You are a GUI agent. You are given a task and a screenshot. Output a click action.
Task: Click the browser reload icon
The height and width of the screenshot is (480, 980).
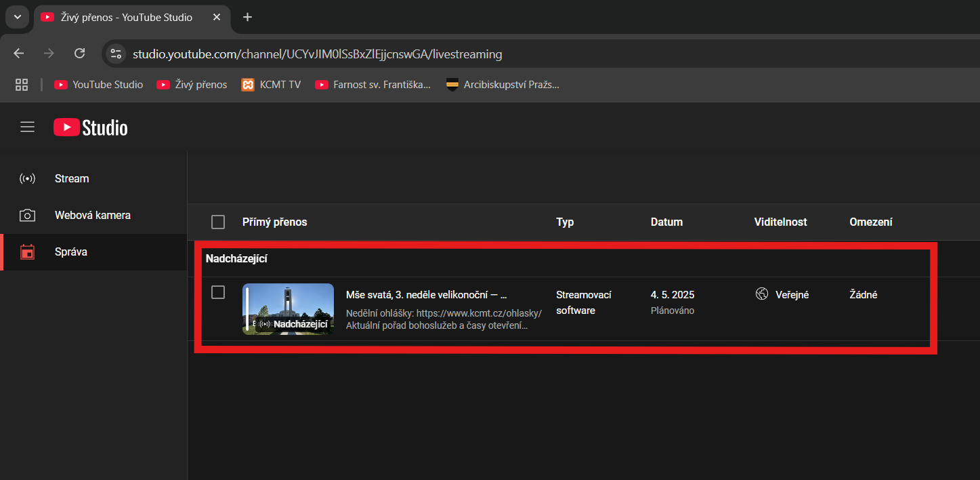79,54
